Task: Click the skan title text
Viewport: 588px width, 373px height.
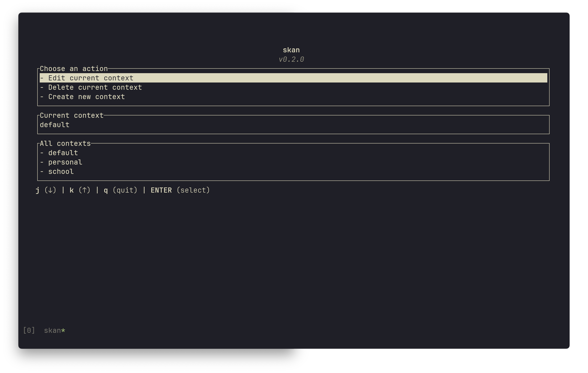Action: coord(291,50)
